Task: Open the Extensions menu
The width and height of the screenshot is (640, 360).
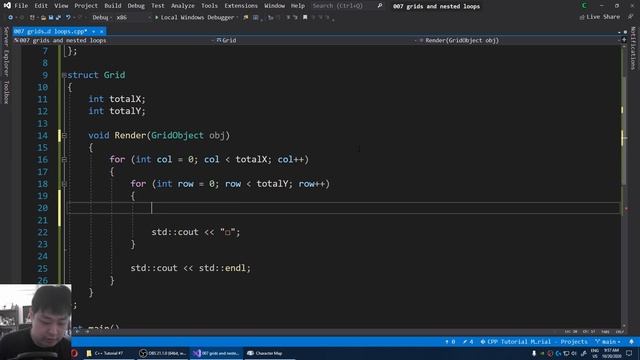Action: click(241, 6)
